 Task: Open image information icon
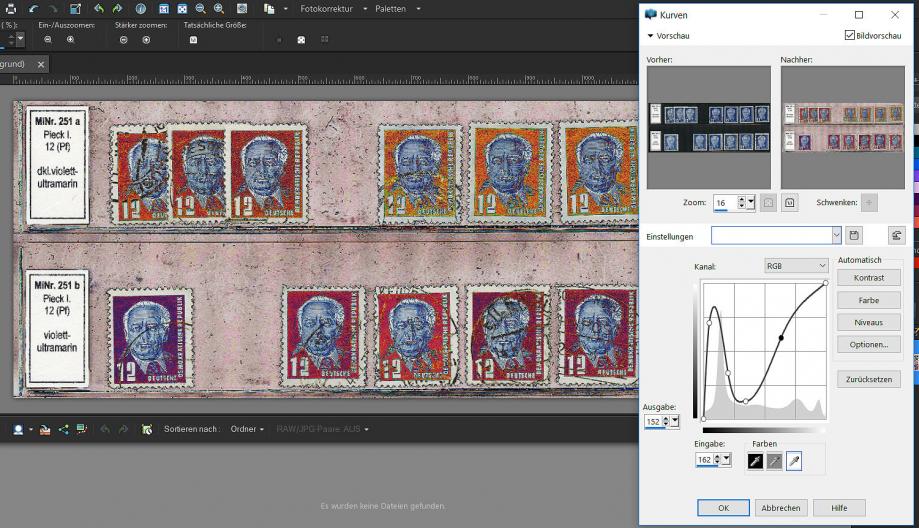click(141, 9)
